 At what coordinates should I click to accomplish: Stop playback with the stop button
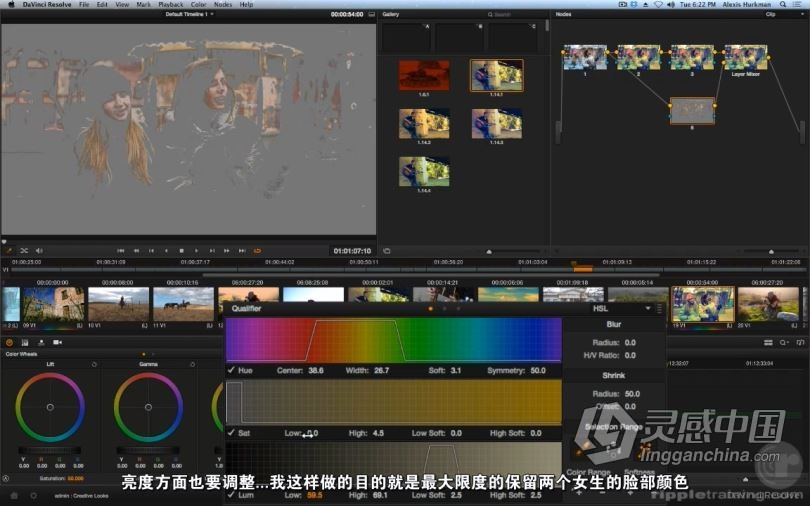[x=181, y=250]
